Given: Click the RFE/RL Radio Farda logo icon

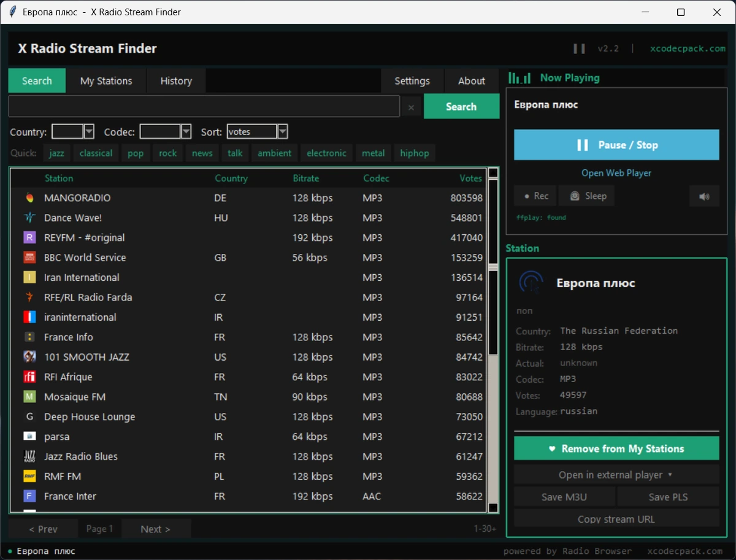Looking at the screenshot, I should pos(29,297).
